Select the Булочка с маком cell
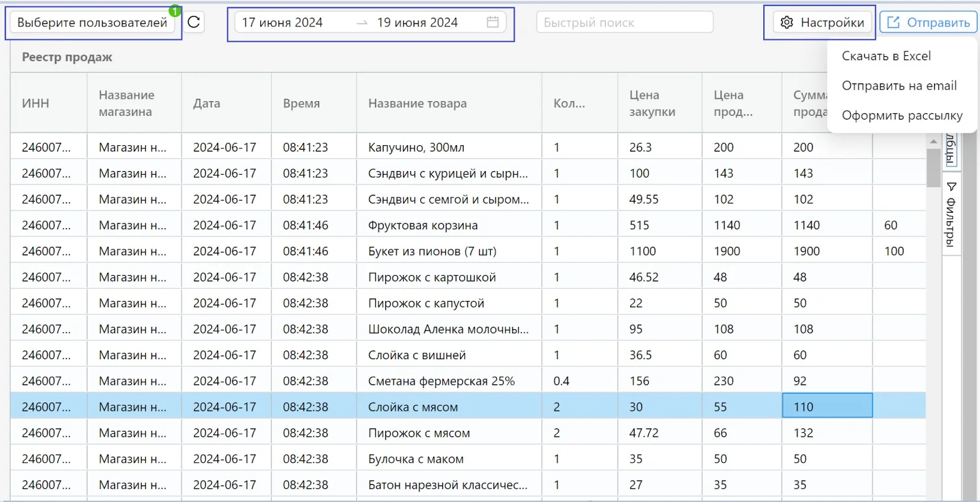This screenshot has height=502, width=980. 449,458
